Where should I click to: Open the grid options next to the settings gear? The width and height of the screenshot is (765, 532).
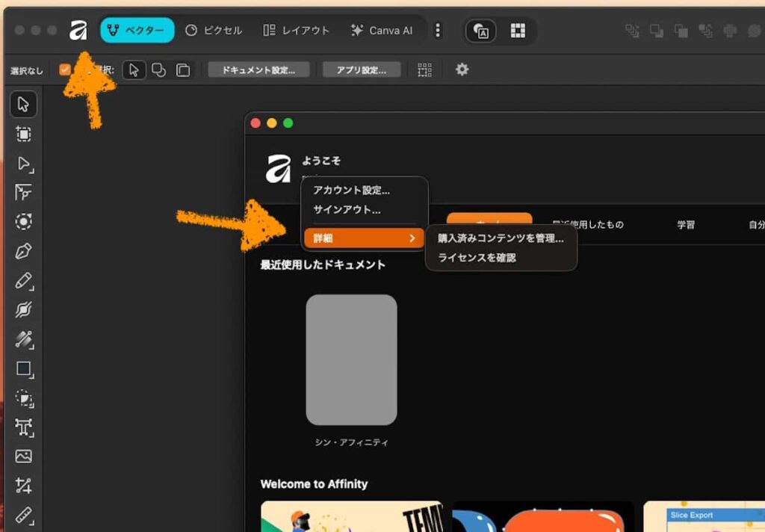[424, 69]
